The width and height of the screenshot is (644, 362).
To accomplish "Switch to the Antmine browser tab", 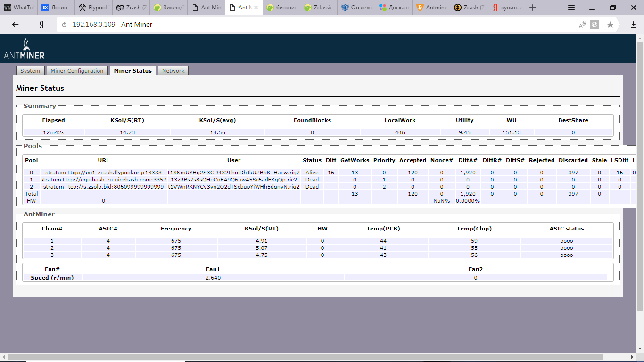I will coord(431,8).
